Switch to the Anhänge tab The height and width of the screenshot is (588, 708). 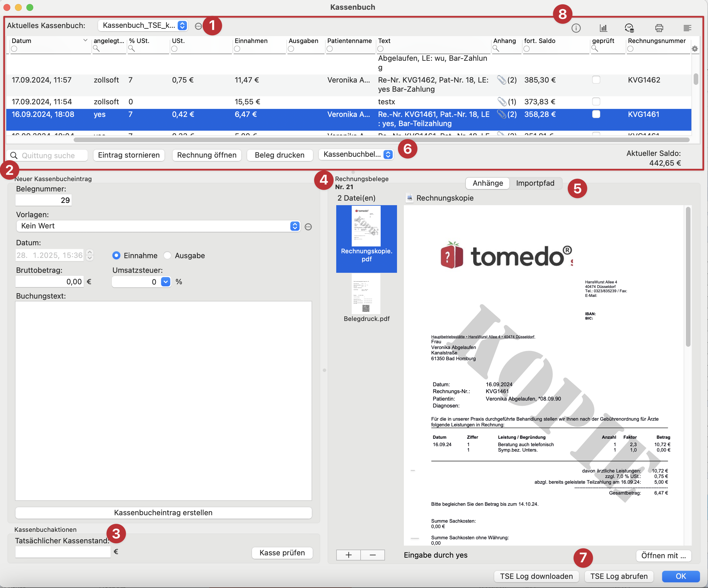(x=488, y=183)
